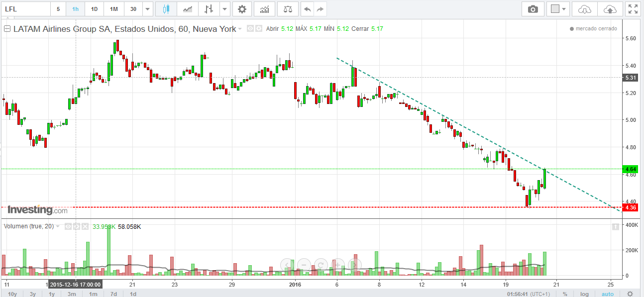
Task: Toggle auto scale option
Action: tap(608, 294)
